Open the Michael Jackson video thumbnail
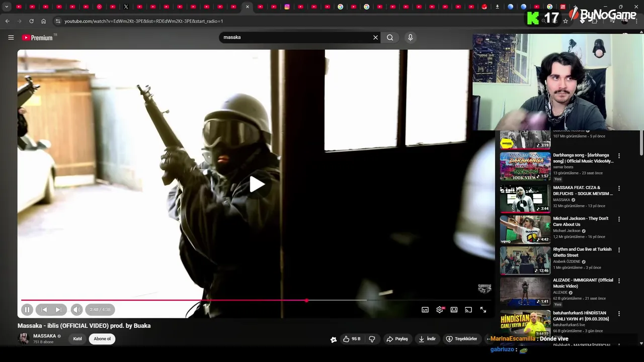Image resolution: width=644 pixels, height=362 pixels. 525,229
